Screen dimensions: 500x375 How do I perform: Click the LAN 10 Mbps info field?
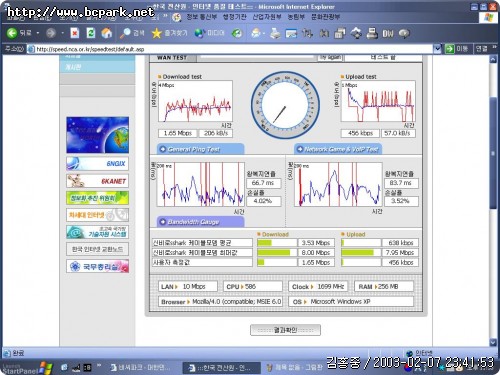(x=188, y=286)
